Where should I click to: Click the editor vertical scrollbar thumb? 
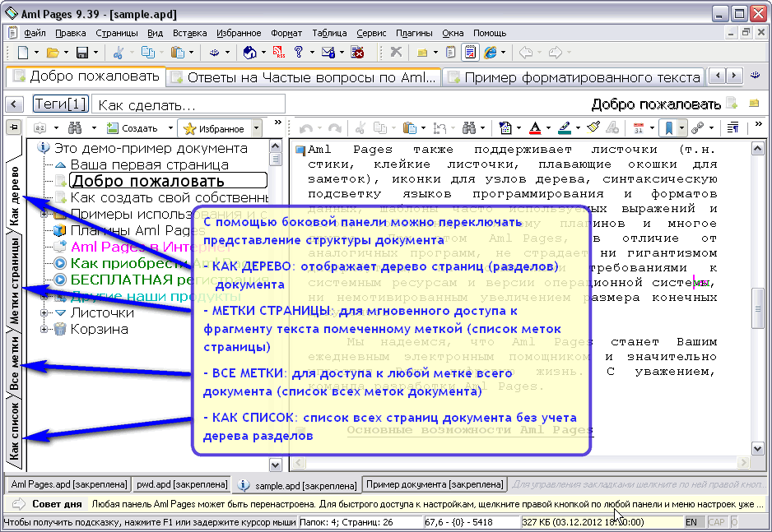[x=758, y=308]
